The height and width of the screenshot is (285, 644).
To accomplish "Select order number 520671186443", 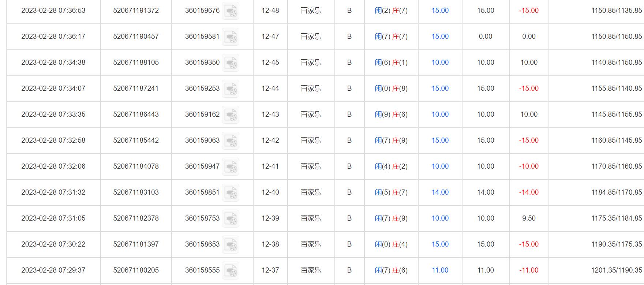I will tap(136, 115).
